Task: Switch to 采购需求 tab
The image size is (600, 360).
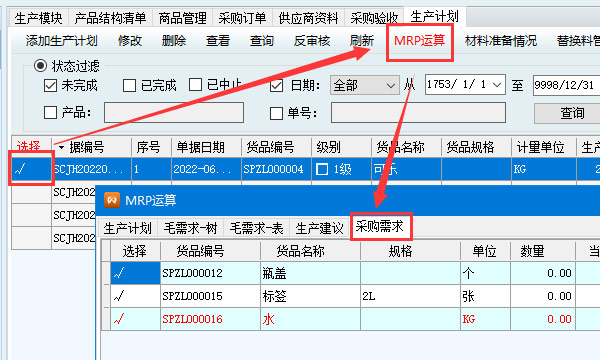Action: coord(381,226)
